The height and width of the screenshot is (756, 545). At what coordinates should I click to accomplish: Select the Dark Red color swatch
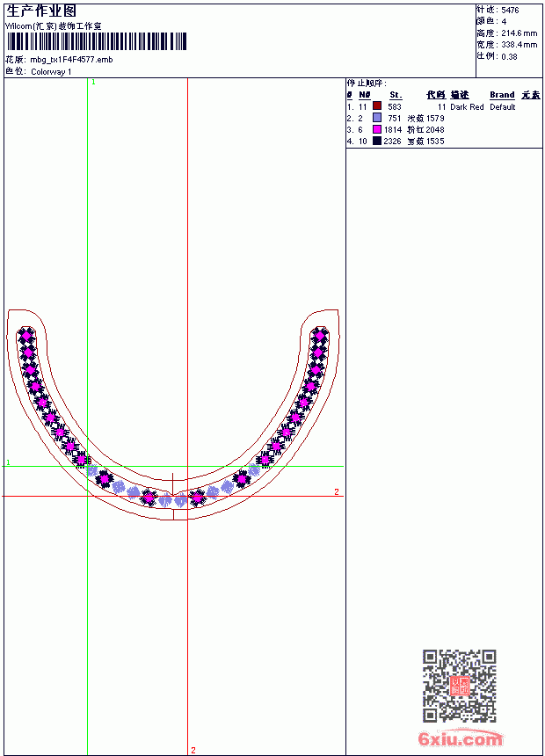click(x=377, y=106)
